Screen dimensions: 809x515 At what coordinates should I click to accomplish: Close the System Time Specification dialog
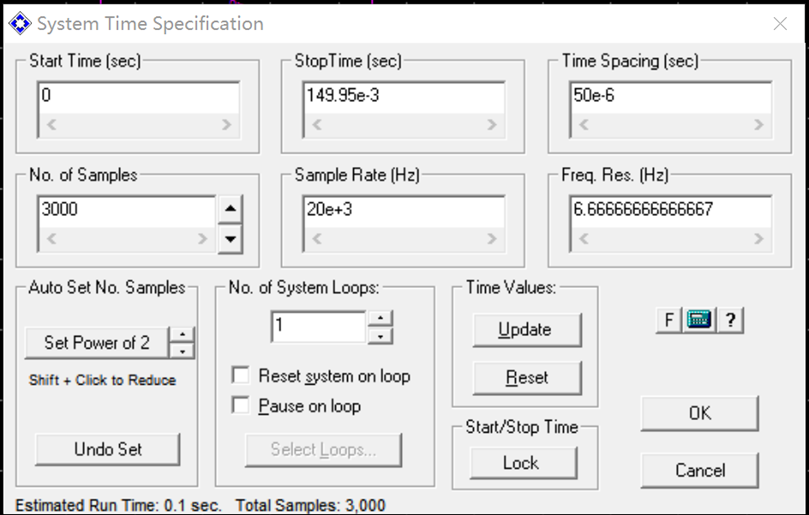(x=779, y=23)
